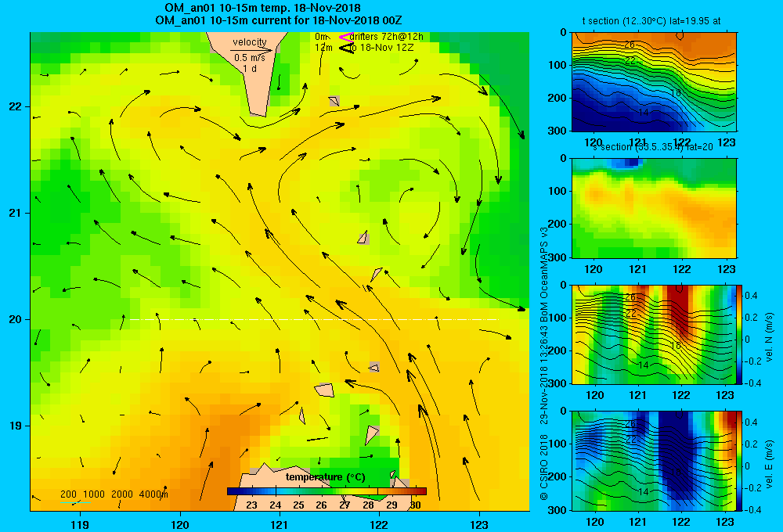The width and height of the screenshot is (783, 532).
Task: Click latitude label 22 on main map axis
Action: click(16, 107)
